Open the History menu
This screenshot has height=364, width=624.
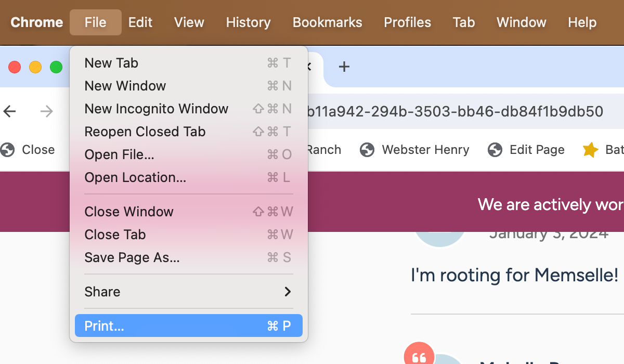pos(248,22)
